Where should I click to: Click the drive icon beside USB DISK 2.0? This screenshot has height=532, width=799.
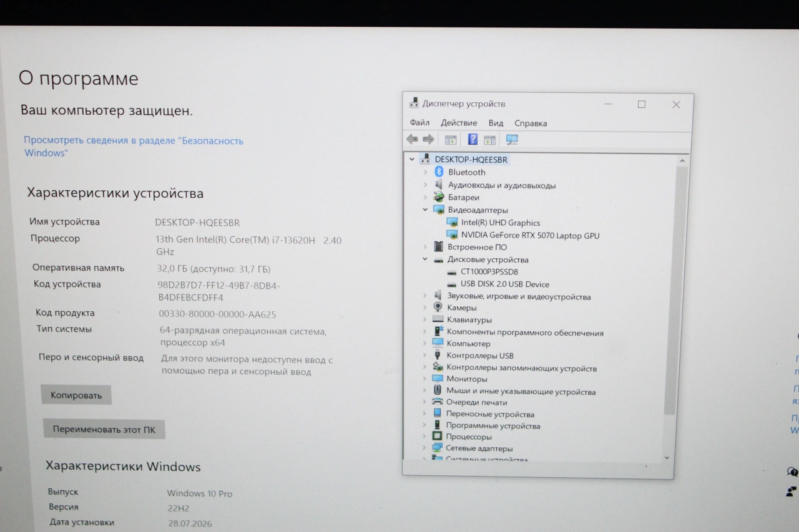click(452, 284)
